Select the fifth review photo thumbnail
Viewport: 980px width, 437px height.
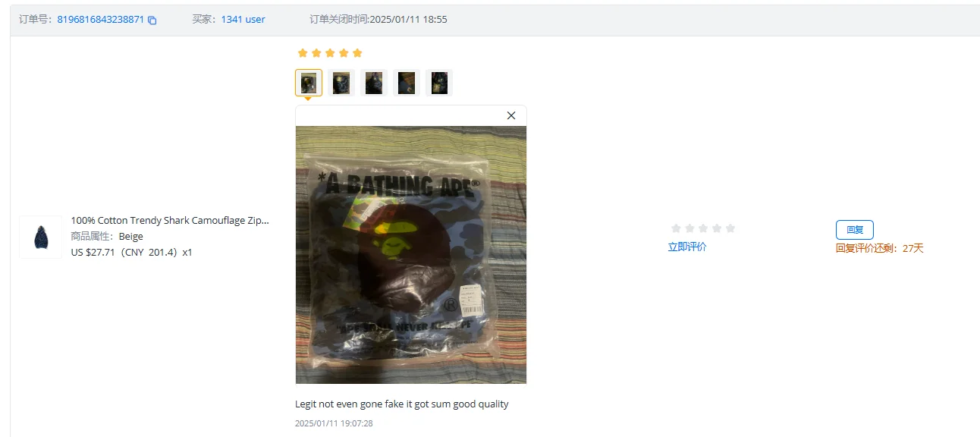click(439, 83)
